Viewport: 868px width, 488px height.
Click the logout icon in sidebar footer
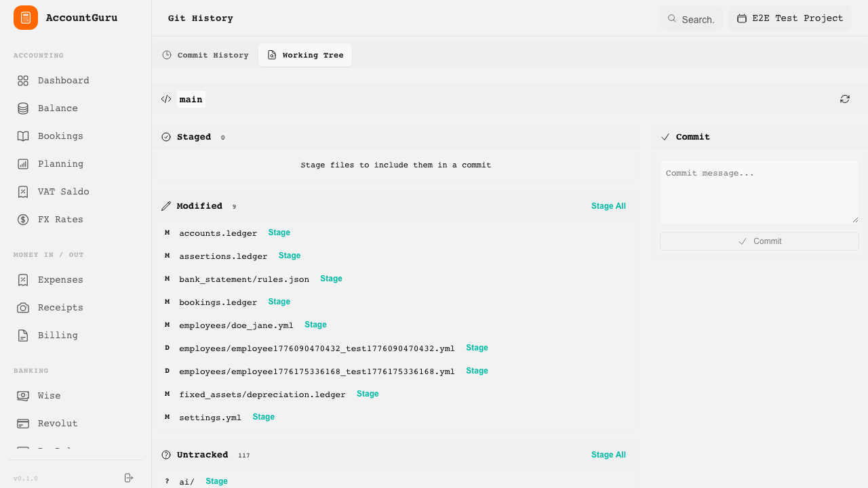click(x=129, y=478)
